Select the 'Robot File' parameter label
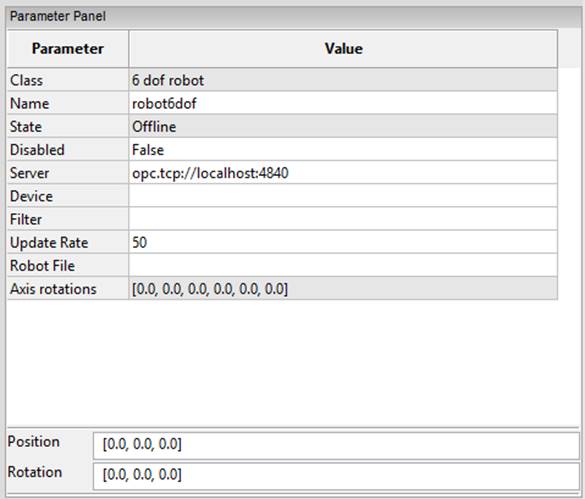The width and height of the screenshot is (585, 499). [x=68, y=265]
